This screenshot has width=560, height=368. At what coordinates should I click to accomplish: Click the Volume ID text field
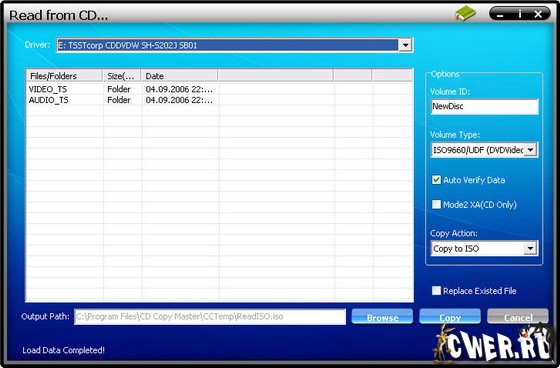point(485,106)
